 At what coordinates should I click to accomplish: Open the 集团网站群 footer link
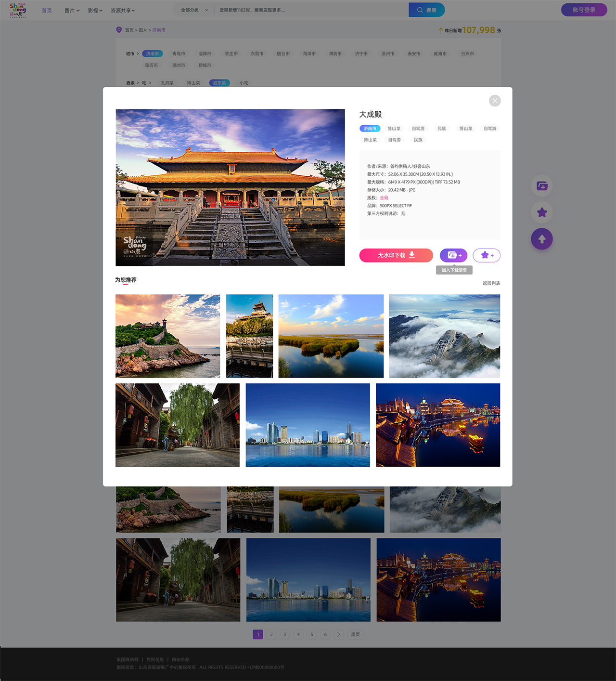click(x=127, y=660)
